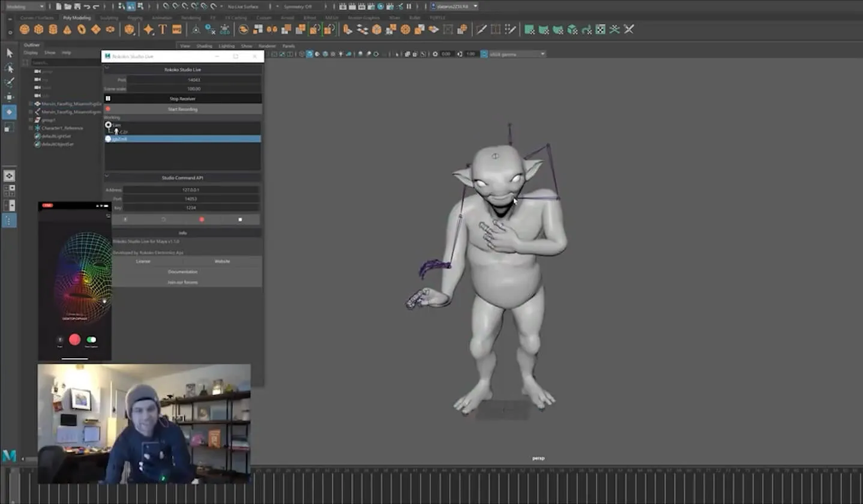
Task: Open the Shading menu of the viewport panel
Action: pos(204,46)
